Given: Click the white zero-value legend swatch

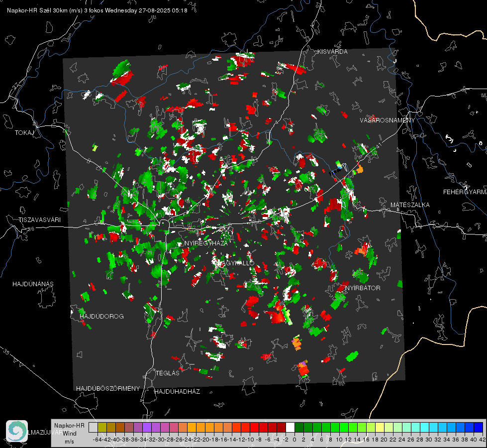Looking at the screenshot, I should pos(290,427).
